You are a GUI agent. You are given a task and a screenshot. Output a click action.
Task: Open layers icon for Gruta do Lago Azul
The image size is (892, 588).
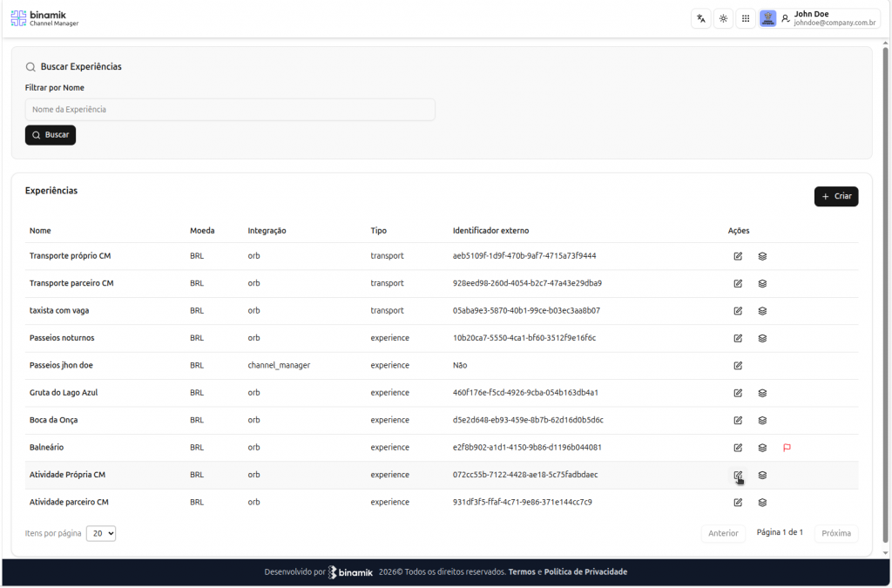pyautogui.click(x=762, y=393)
